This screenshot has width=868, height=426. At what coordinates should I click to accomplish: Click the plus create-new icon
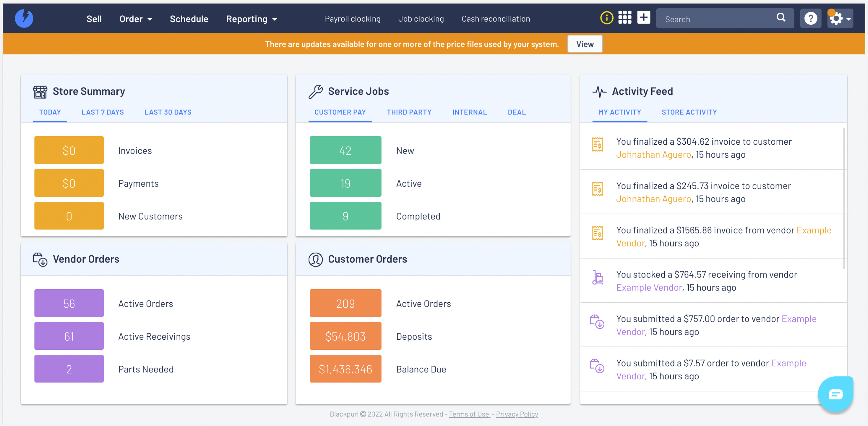[643, 18]
